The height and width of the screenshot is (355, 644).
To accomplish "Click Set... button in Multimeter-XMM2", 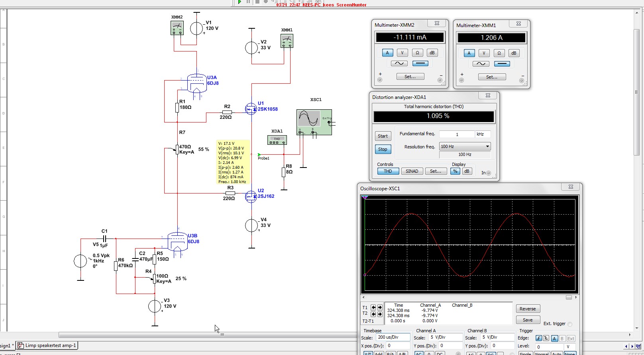I will [410, 77].
